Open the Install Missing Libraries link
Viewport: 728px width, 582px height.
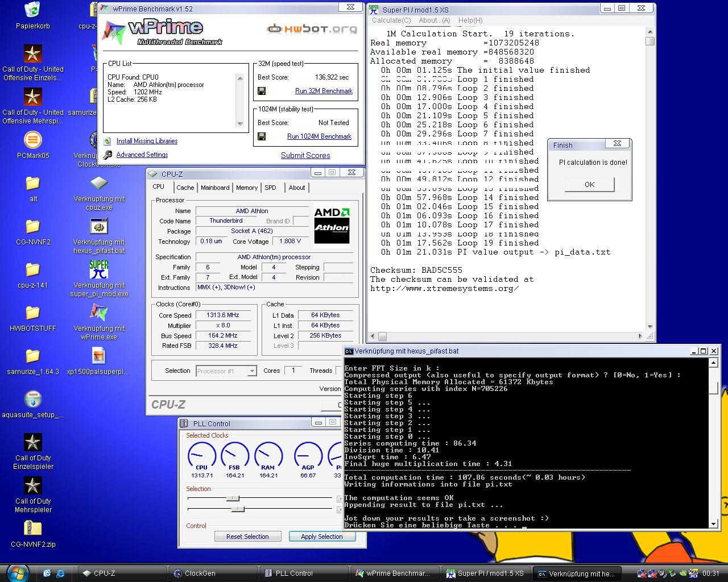[x=147, y=141]
